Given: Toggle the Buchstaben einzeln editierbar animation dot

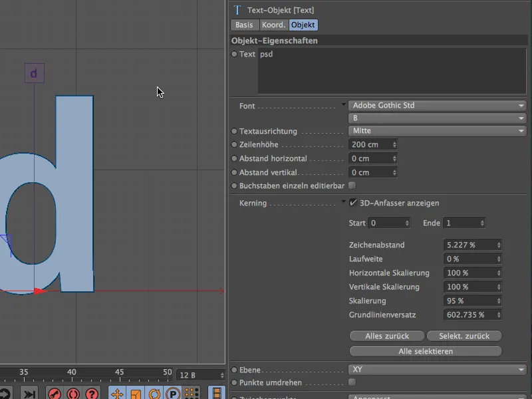Looking at the screenshot, I should point(234,186).
